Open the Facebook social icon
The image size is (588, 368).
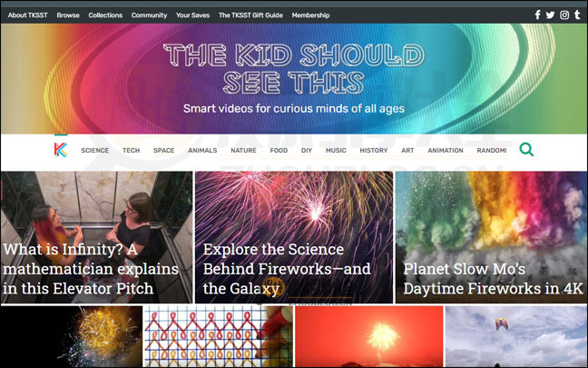tap(538, 15)
